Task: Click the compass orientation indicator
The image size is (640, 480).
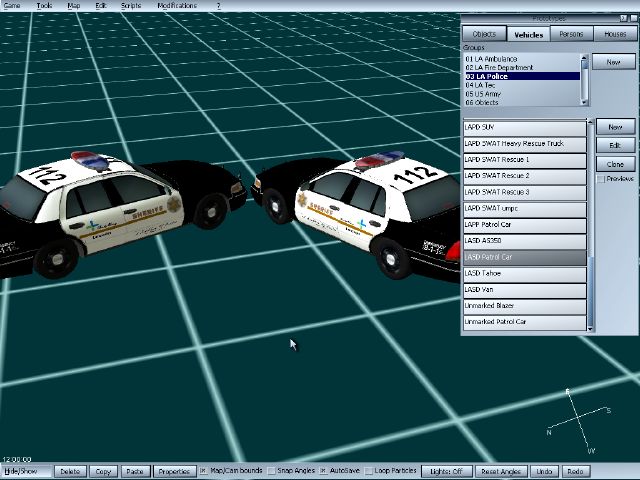Action: click(580, 422)
